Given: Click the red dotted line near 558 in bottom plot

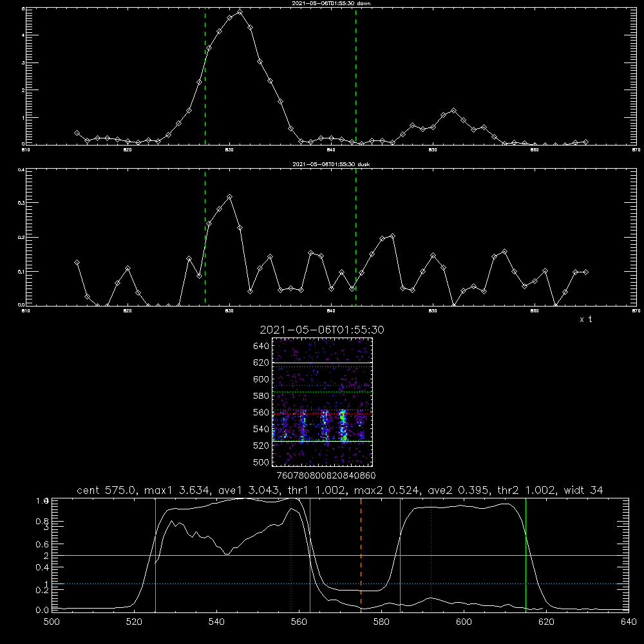Looking at the screenshot, I should click(x=291, y=554).
